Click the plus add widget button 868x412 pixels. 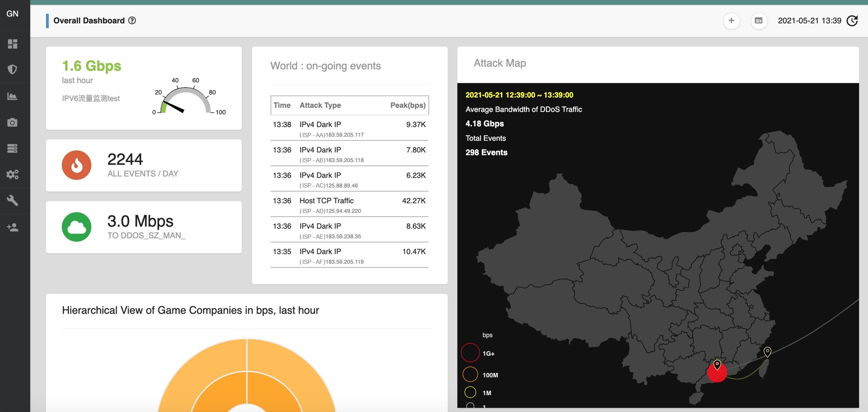(x=731, y=20)
